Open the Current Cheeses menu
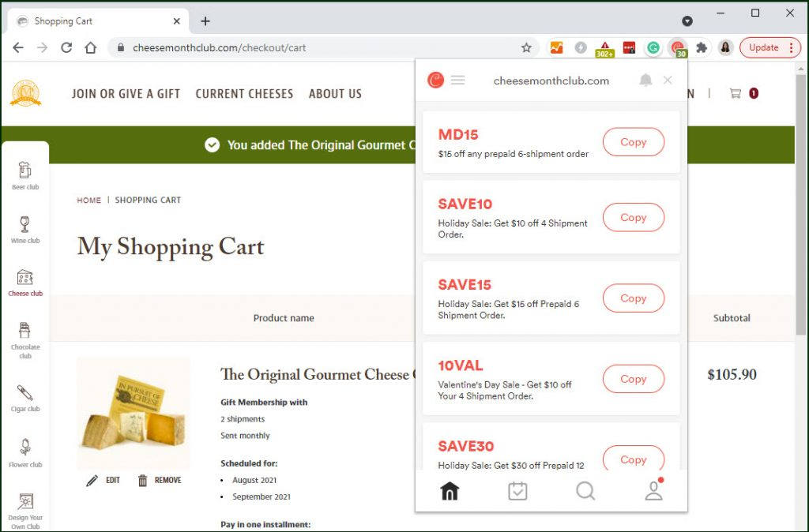809x532 pixels. [x=244, y=94]
